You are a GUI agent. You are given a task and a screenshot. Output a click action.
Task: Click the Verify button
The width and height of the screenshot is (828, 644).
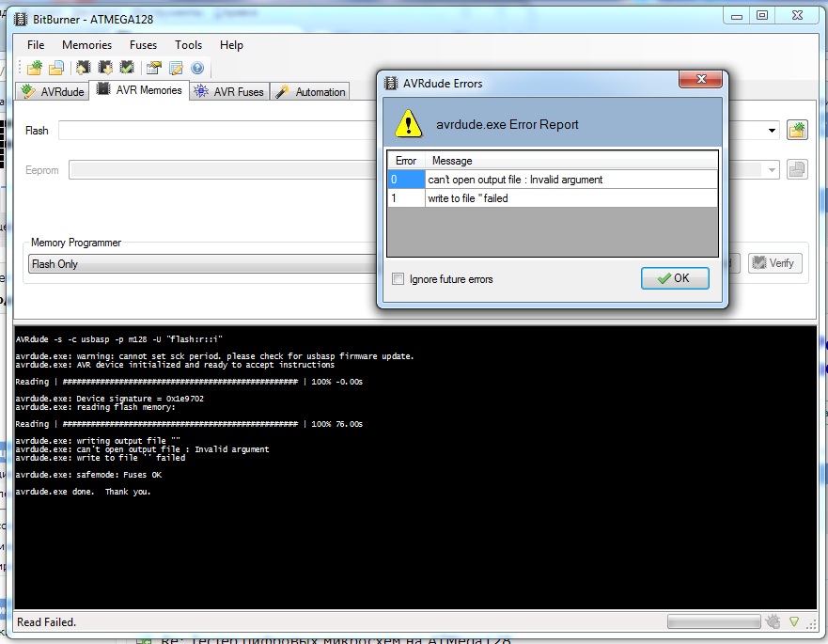pyautogui.click(x=775, y=263)
